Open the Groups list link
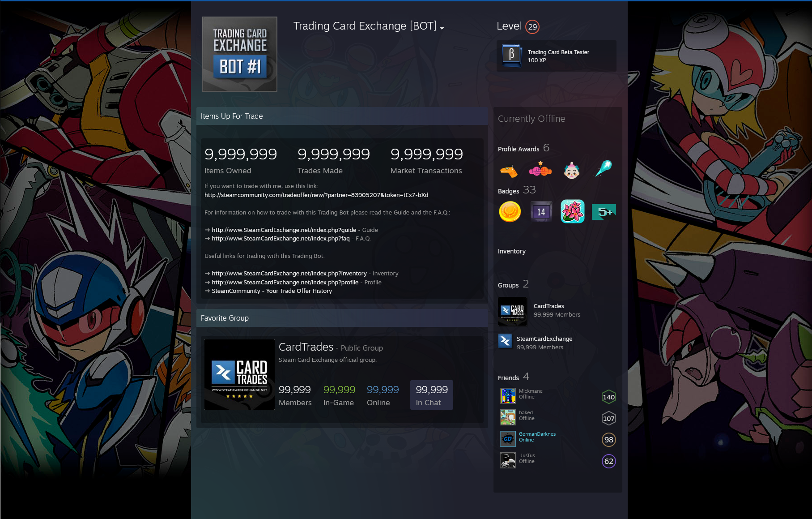The height and width of the screenshot is (519, 812). click(x=508, y=285)
